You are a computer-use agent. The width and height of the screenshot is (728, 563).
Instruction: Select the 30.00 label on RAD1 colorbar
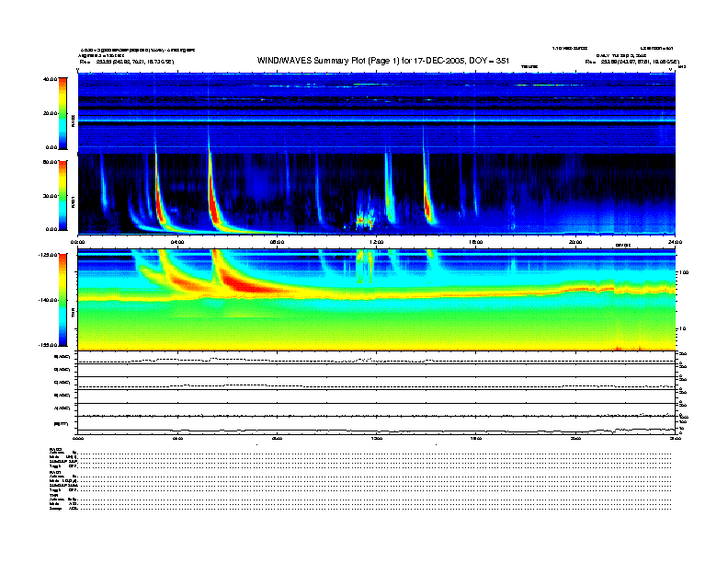coord(51,196)
